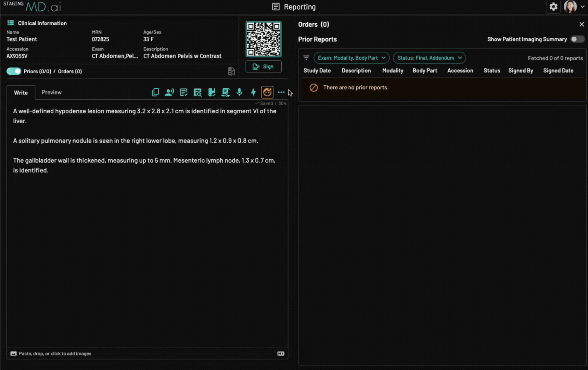Switch to the Preview tab

click(x=52, y=92)
